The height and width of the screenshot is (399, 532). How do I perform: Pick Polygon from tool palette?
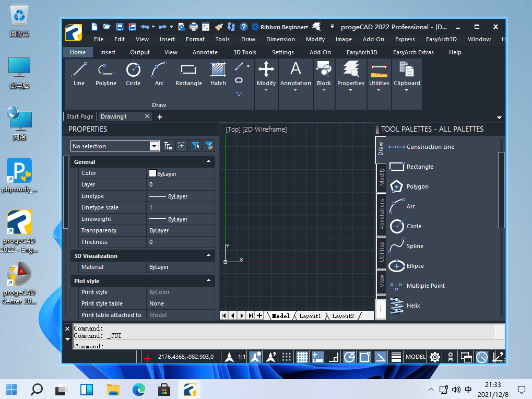[x=409, y=186]
